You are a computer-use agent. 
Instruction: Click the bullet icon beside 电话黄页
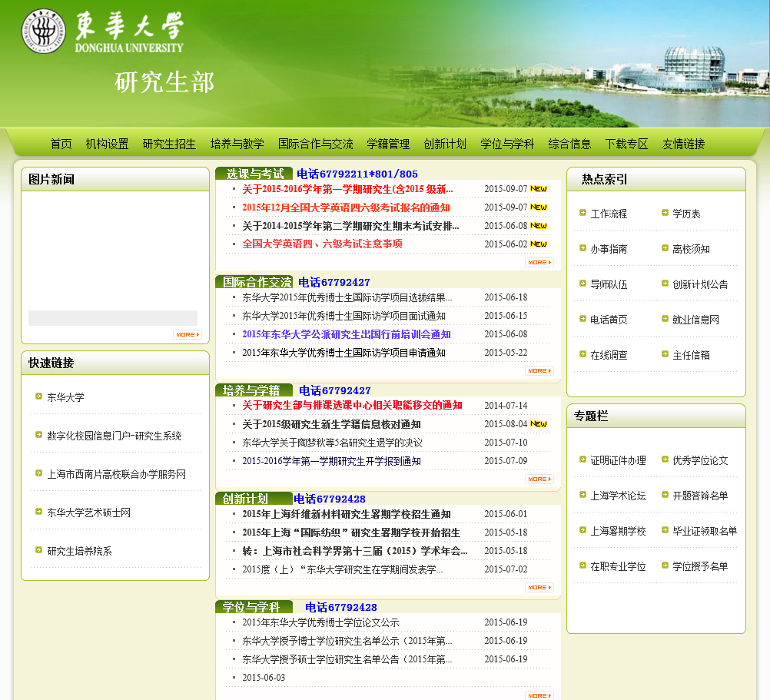coord(582,319)
